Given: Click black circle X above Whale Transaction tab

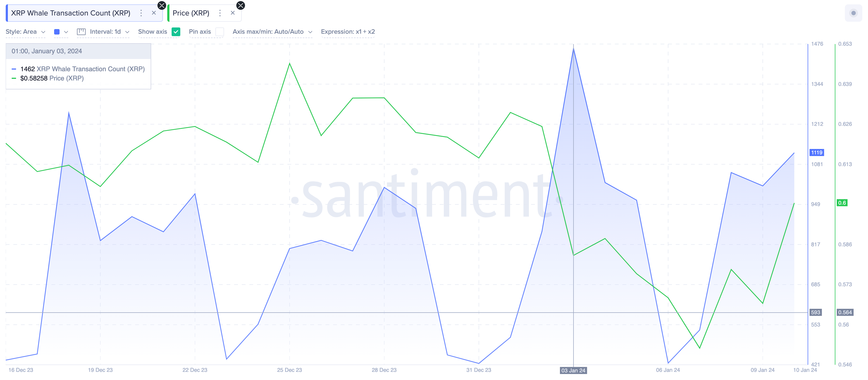Looking at the screenshot, I should point(162,5).
